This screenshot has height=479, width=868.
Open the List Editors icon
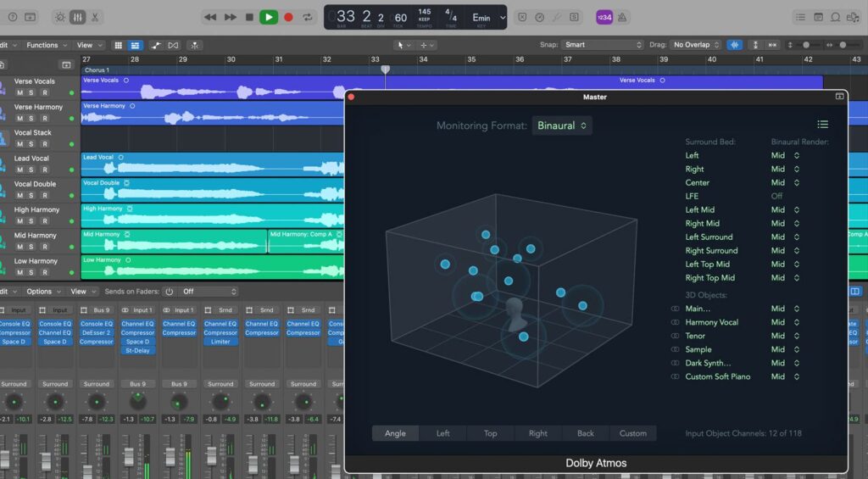click(x=800, y=17)
